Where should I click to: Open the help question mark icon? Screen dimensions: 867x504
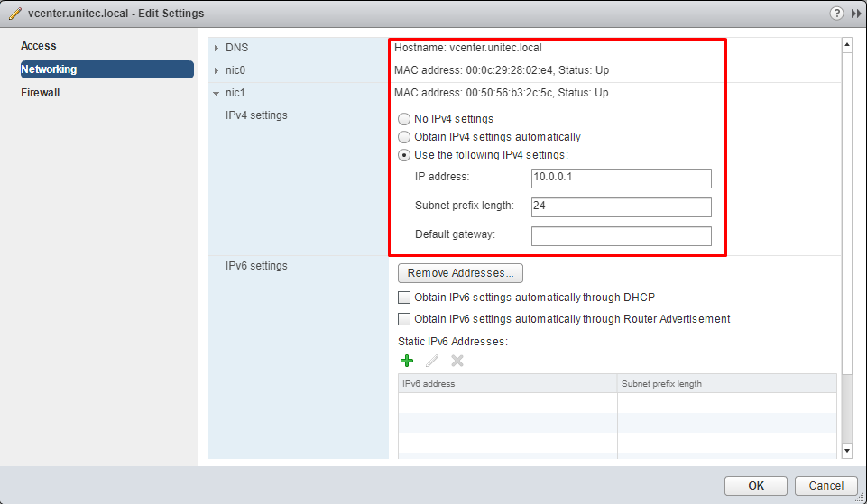(836, 14)
